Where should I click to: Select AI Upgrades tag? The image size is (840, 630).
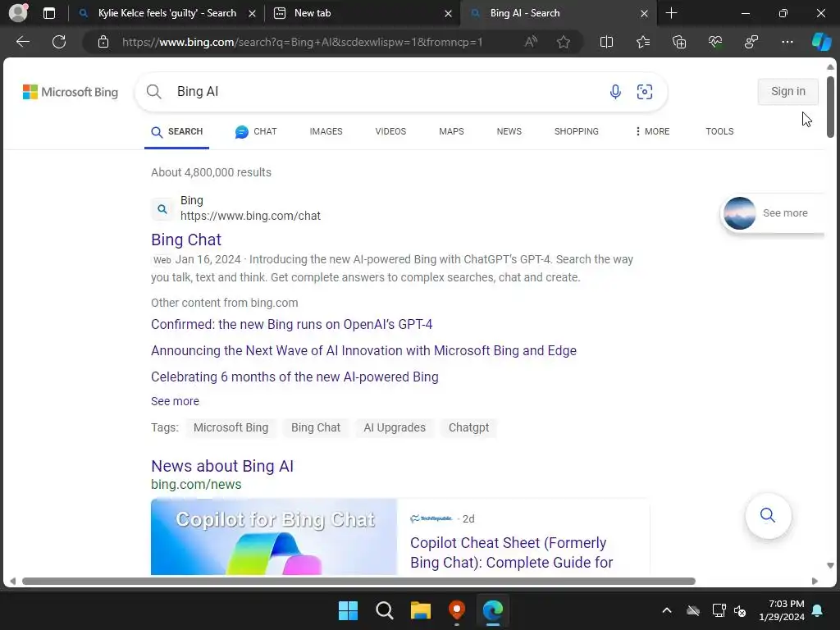pyautogui.click(x=395, y=427)
